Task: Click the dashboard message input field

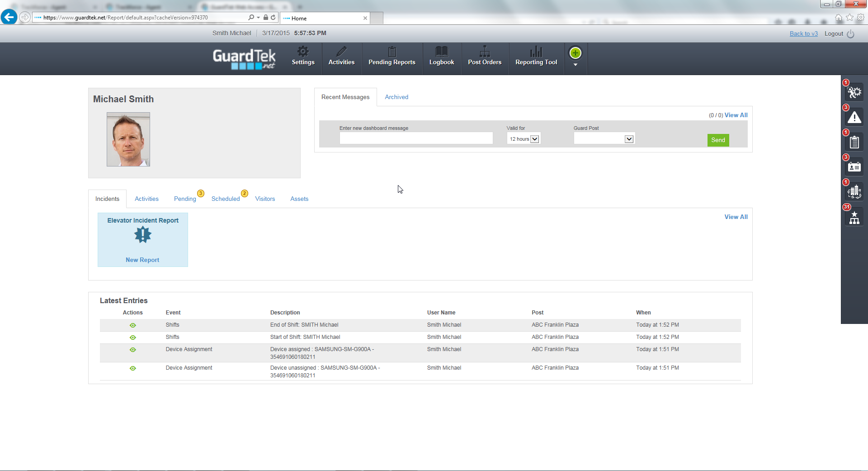Action: click(x=416, y=138)
